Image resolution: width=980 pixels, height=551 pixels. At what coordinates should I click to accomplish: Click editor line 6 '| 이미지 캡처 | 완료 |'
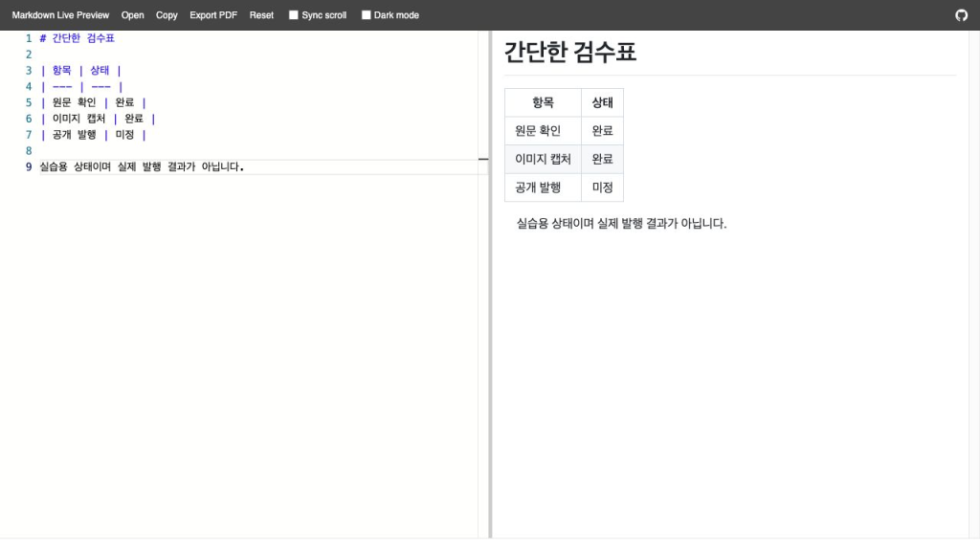98,119
